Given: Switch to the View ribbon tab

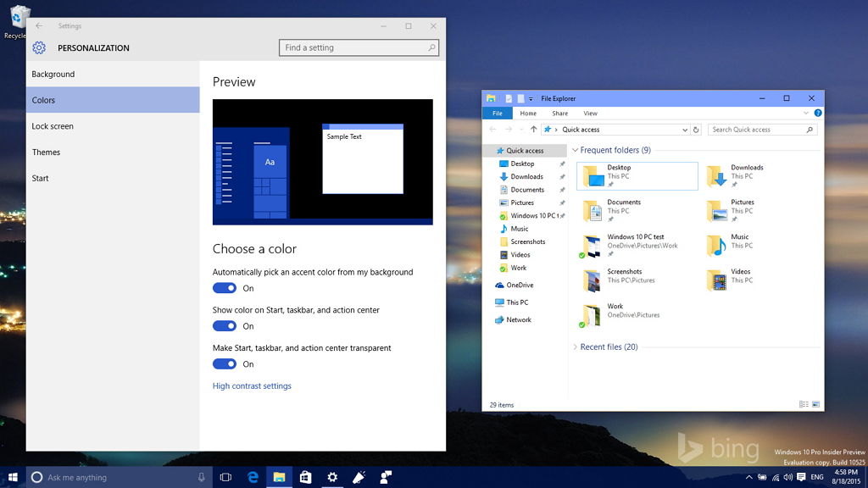Looking at the screenshot, I should coord(591,113).
